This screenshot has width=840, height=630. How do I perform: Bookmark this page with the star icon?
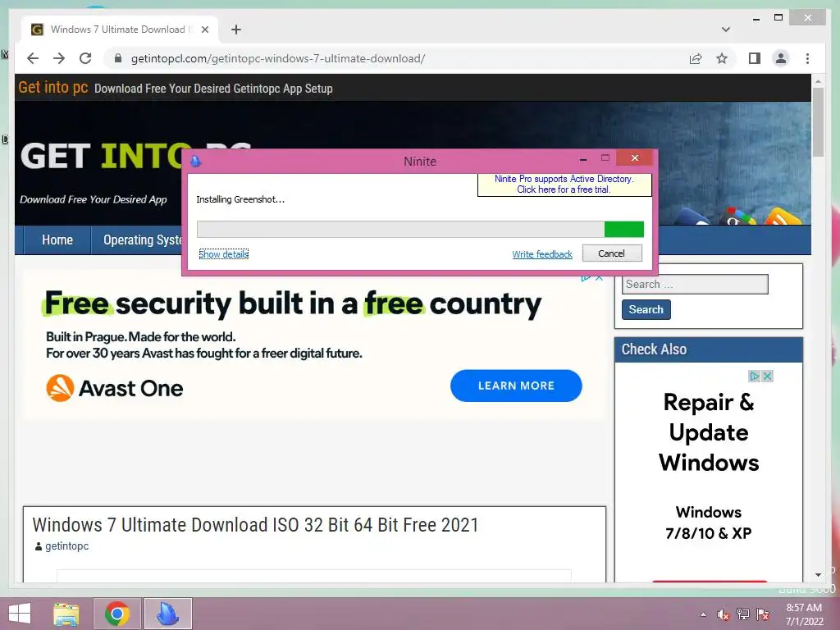click(722, 58)
